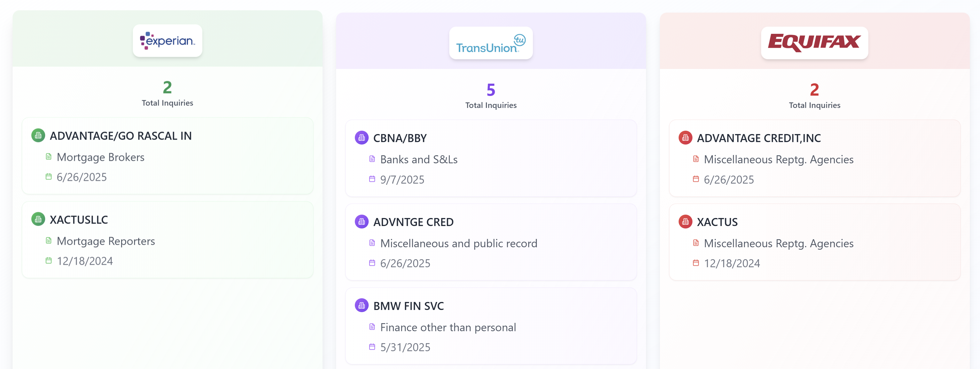Click red building icon beside ADVANTAGE CREDIT,INC
Viewport: 980px width, 369px height.
click(685, 138)
